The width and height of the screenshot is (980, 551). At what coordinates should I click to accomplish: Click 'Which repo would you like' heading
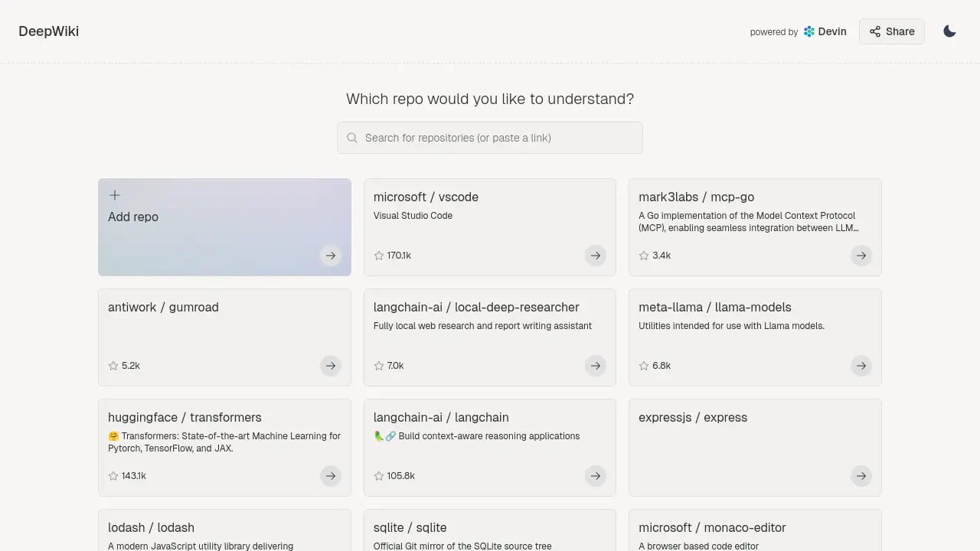coord(490,99)
